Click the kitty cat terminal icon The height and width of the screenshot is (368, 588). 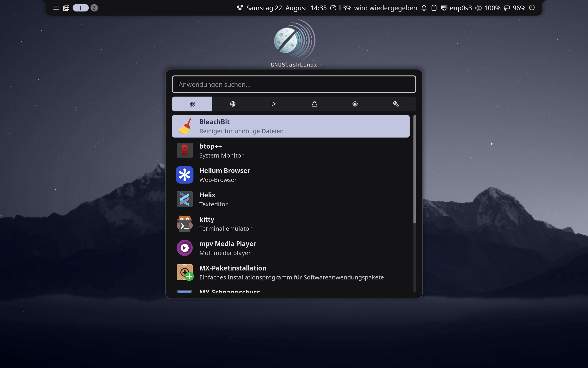pos(185,223)
